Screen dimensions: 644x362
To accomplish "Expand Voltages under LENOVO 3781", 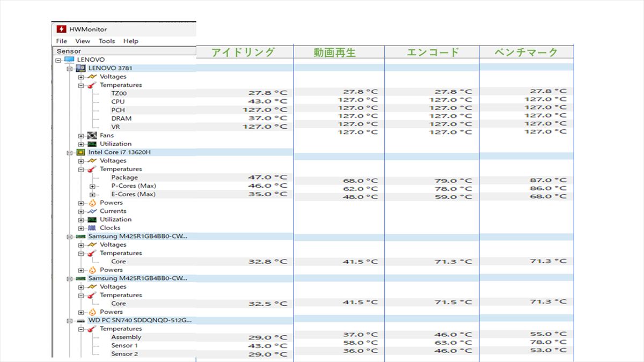I will pyautogui.click(x=81, y=77).
